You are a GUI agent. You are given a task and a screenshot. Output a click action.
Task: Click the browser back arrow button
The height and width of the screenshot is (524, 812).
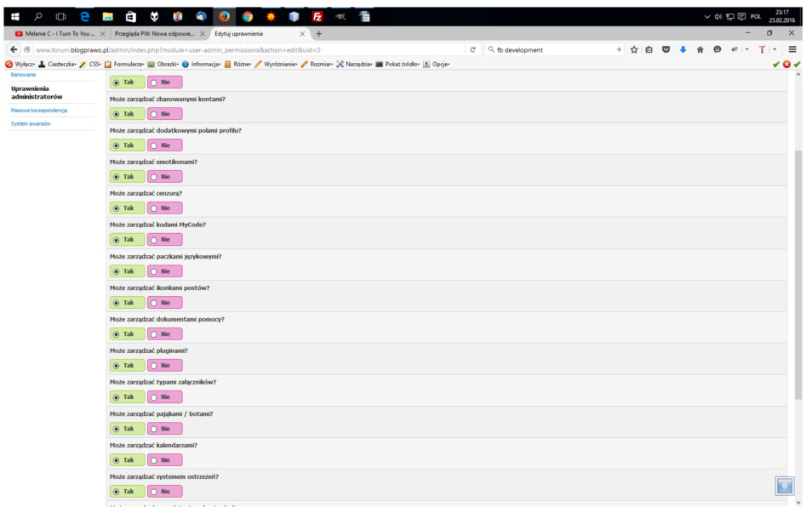click(14, 49)
